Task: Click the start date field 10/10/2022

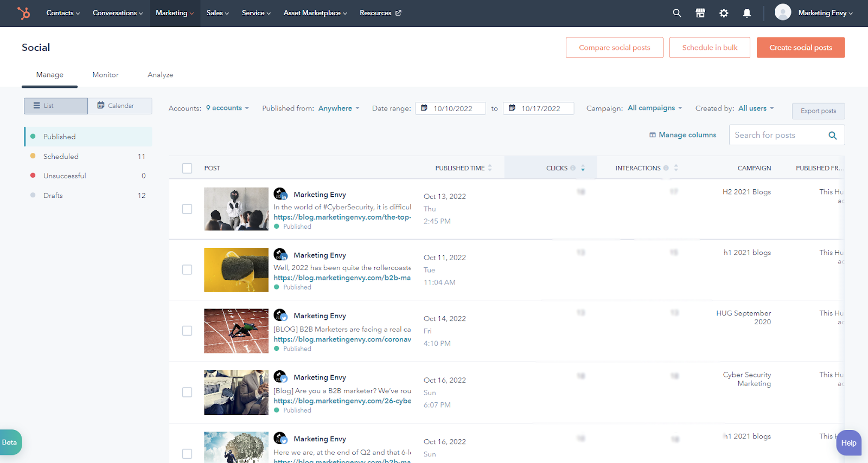Action: pyautogui.click(x=451, y=108)
